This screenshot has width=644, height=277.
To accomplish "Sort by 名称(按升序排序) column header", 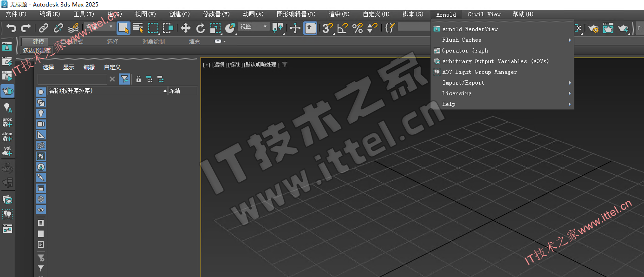I will point(108,91).
